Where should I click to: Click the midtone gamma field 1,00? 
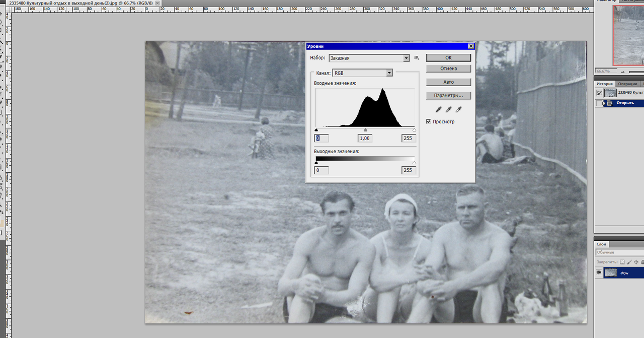pos(365,139)
